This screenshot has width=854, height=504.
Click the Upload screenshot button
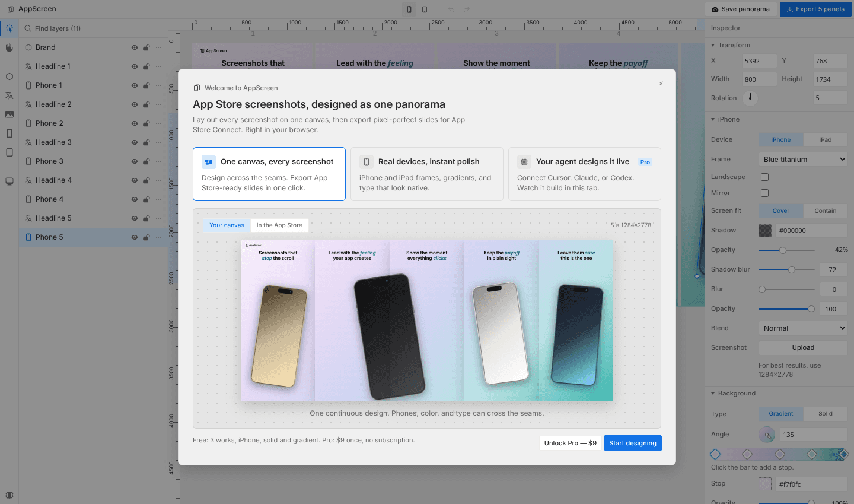pos(803,347)
